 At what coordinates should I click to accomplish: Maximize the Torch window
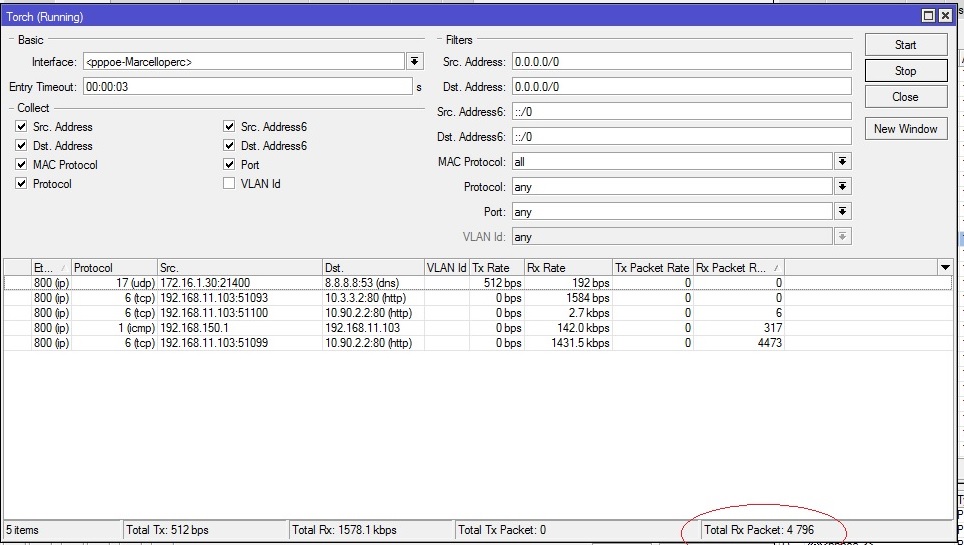(x=928, y=16)
